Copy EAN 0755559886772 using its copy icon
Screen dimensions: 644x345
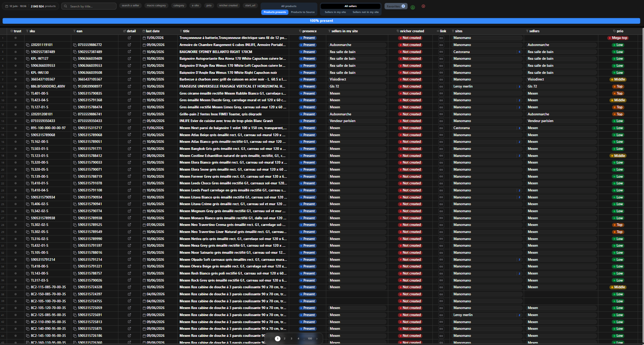click(75, 45)
